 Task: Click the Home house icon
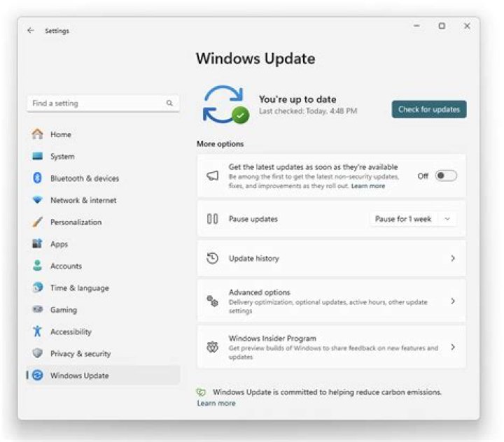click(37, 134)
